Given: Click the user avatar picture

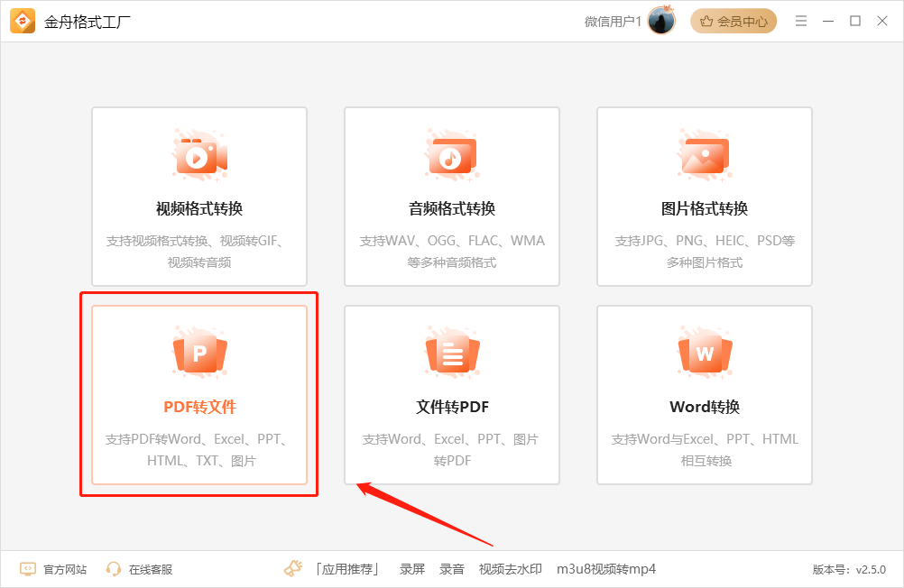Looking at the screenshot, I should (661, 22).
